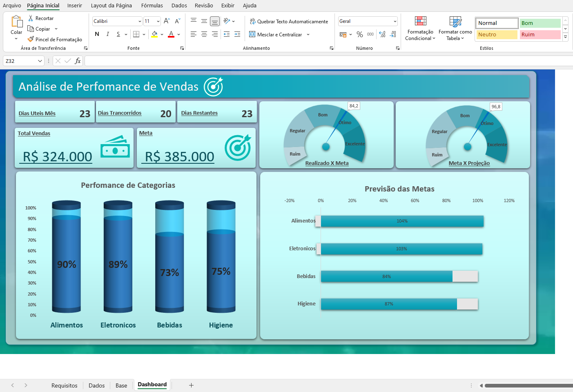Open the Formatação Condicional dropdown
The height and width of the screenshot is (392, 573).
(x=420, y=28)
